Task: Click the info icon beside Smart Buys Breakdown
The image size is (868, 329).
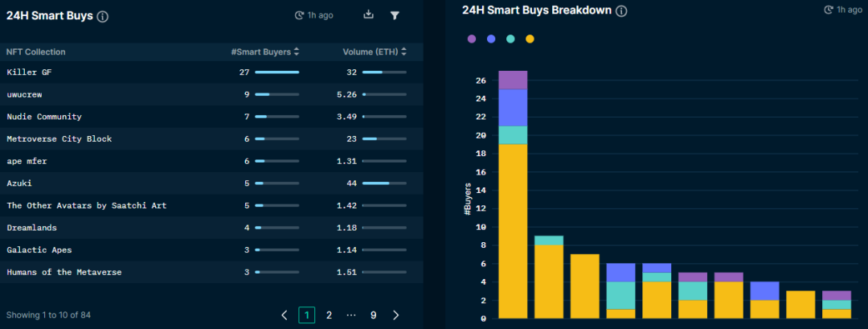Action: point(621,11)
